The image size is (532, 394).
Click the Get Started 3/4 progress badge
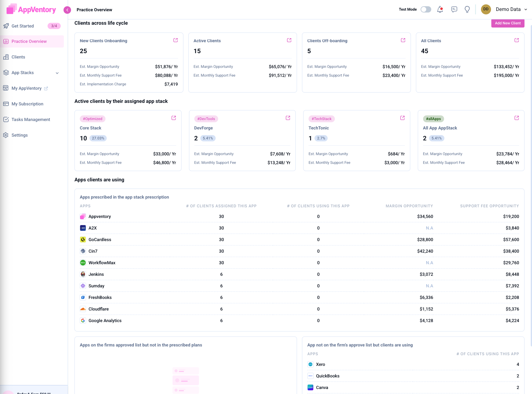pyautogui.click(x=54, y=26)
